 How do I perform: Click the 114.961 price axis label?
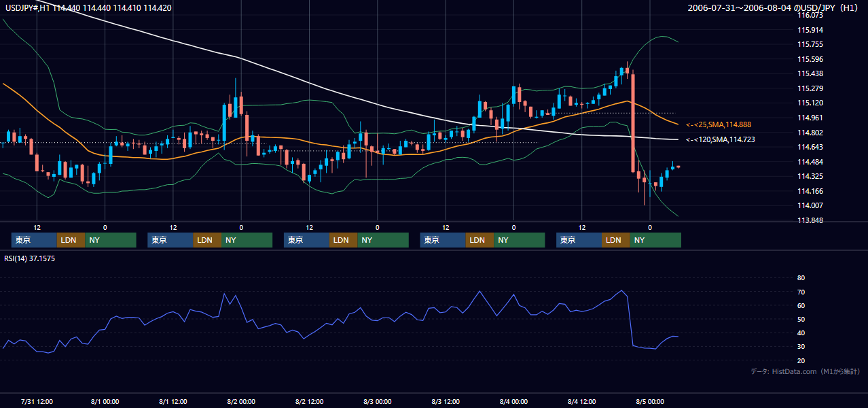click(x=811, y=118)
